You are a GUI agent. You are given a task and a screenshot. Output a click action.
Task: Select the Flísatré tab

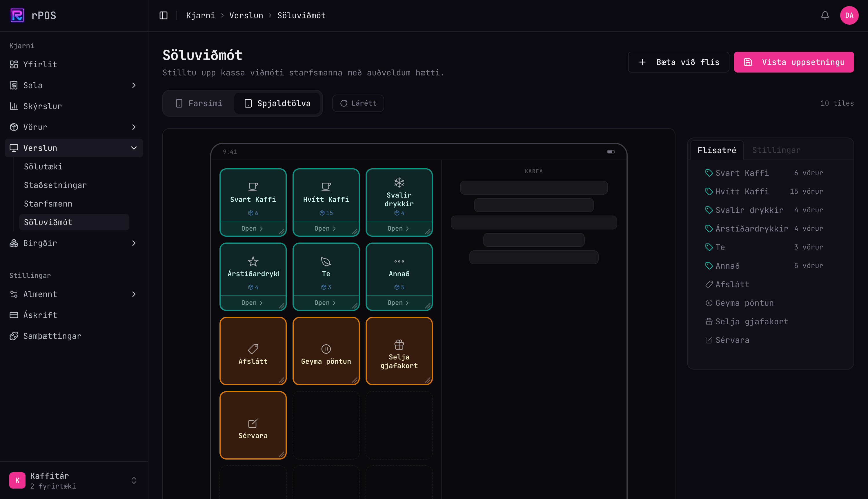[717, 151]
